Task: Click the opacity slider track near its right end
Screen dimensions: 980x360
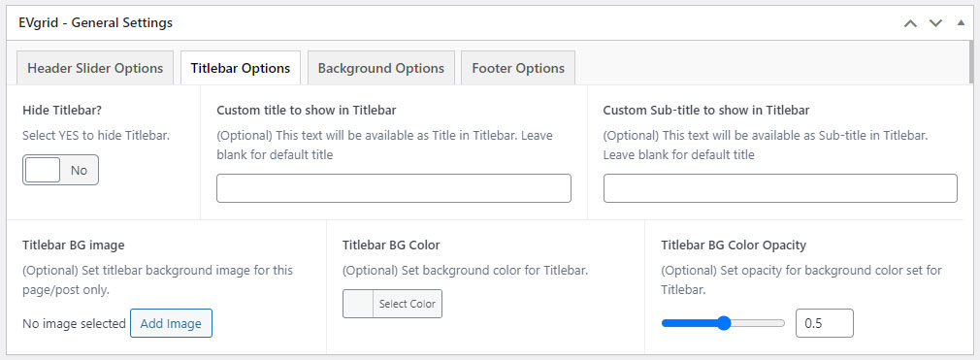Action: (x=775, y=323)
